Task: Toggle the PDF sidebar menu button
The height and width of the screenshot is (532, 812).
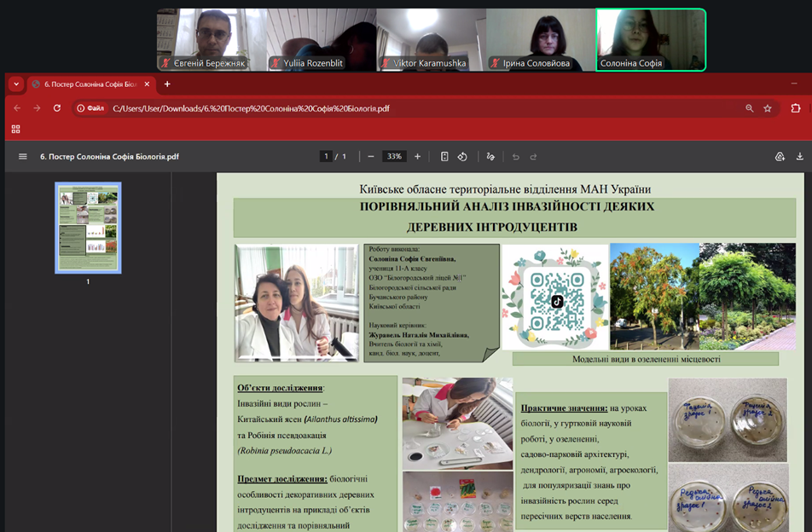Action: click(x=23, y=157)
